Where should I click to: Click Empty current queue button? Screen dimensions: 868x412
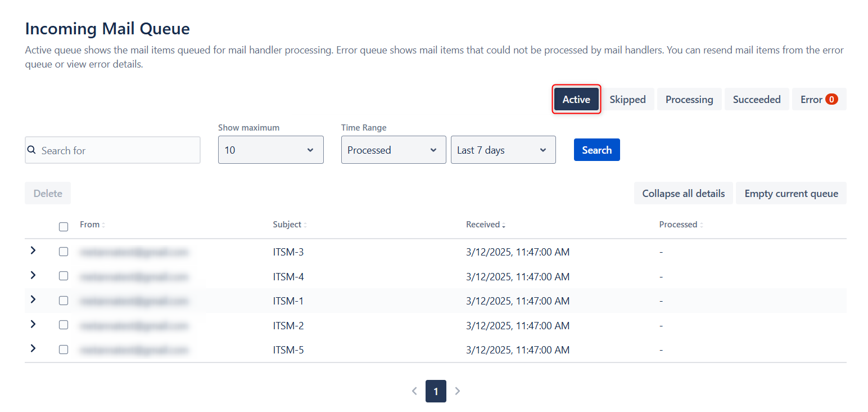pyautogui.click(x=791, y=194)
